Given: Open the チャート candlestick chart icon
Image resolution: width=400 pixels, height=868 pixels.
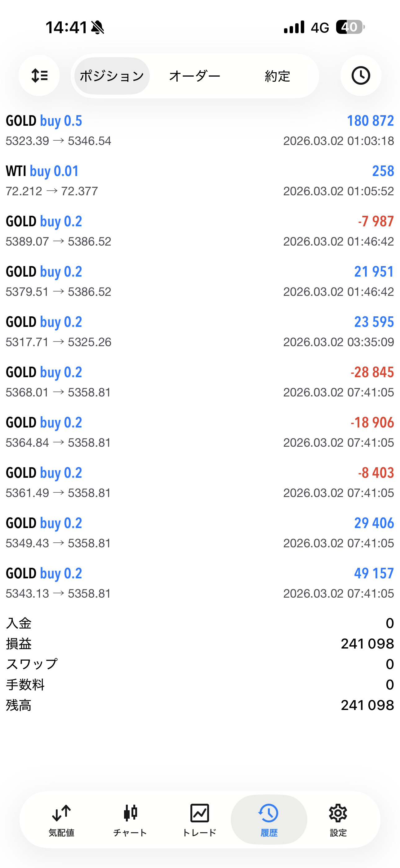Looking at the screenshot, I should click(130, 820).
